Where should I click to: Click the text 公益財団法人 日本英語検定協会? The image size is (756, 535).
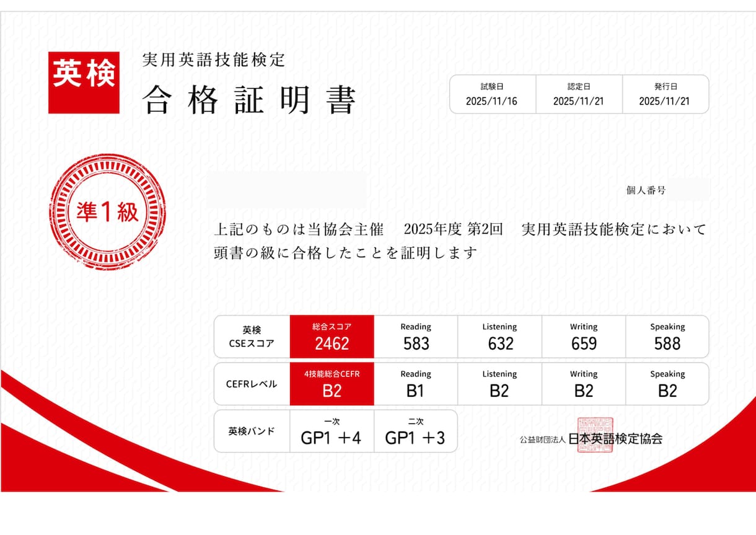[591, 439]
